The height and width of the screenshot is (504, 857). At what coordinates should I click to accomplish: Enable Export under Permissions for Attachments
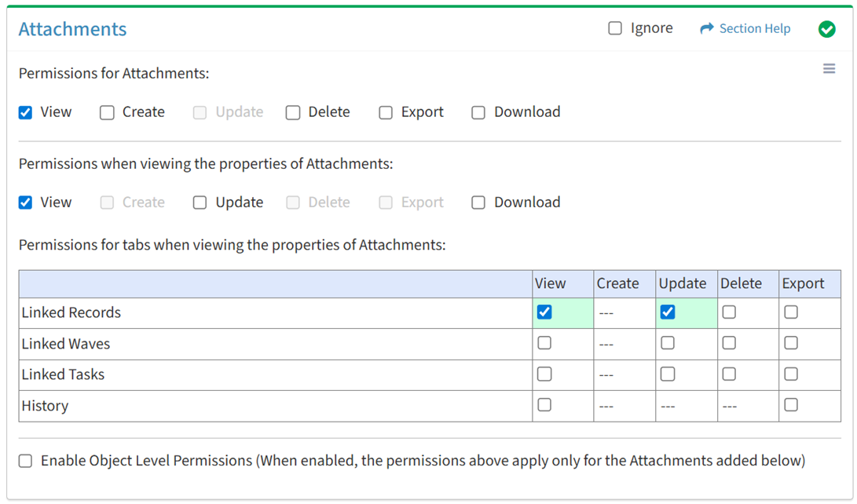click(x=386, y=112)
